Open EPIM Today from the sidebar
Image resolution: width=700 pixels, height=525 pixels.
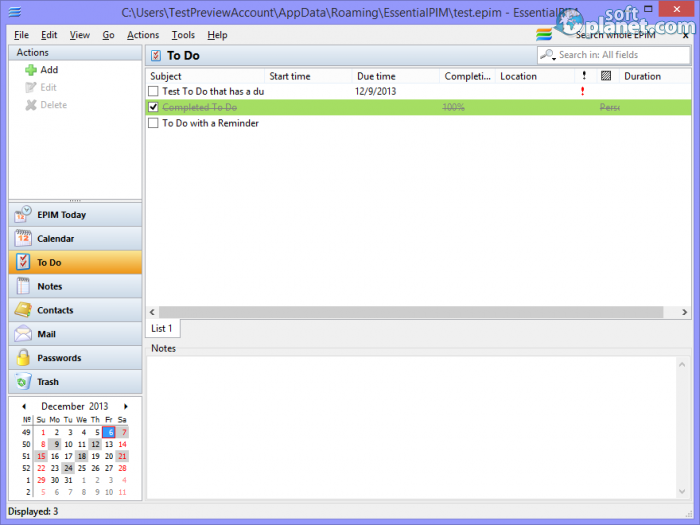(61, 215)
